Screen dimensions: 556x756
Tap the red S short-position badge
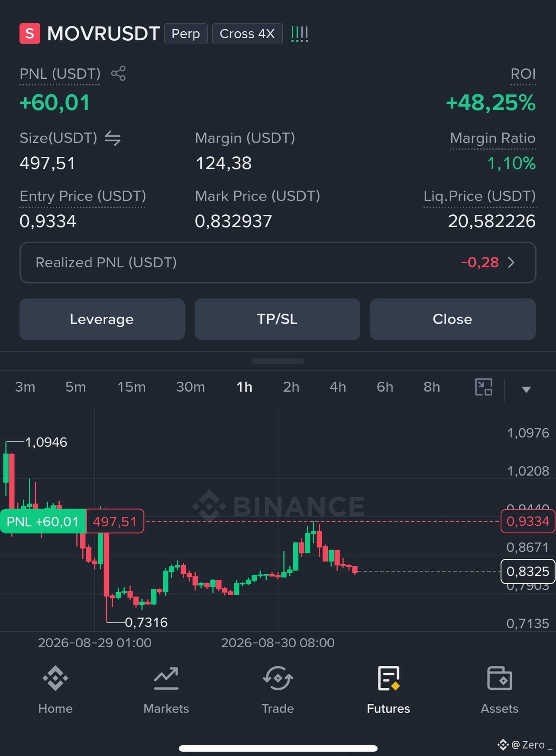point(30,33)
